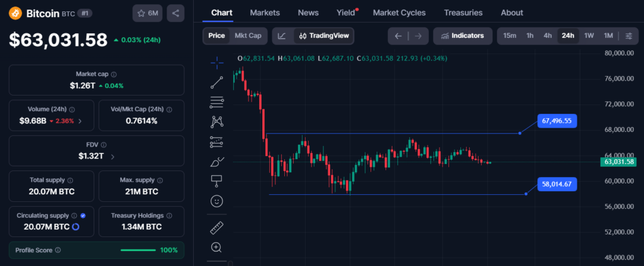The width and height of the screenshot is (644, 266).
Task: Switch to TradingView chart mode
Action: pos(324,36)
